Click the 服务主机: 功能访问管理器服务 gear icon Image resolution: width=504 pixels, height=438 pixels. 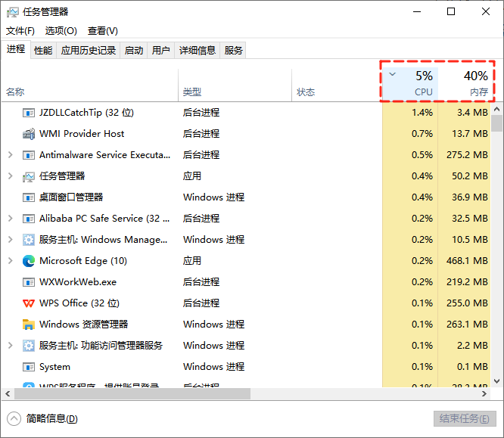[x=29, y=346]
